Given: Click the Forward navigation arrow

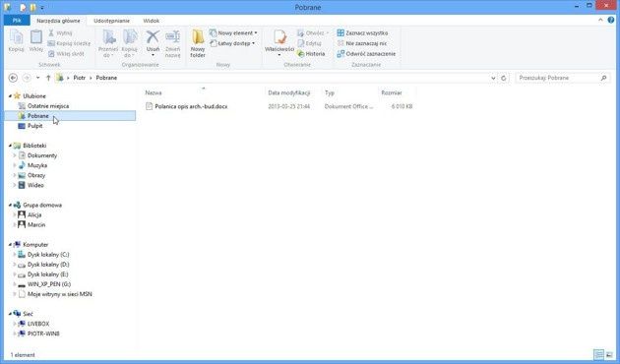Looking at the screenshot, I should click(x=27, y=78).
